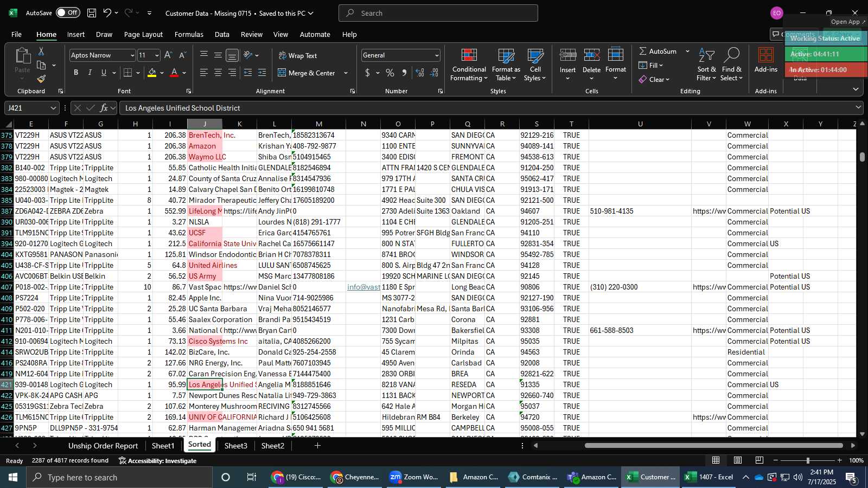868x488 pixels.
Task: Increase indent in Alignment group
Action: (262, 73)
